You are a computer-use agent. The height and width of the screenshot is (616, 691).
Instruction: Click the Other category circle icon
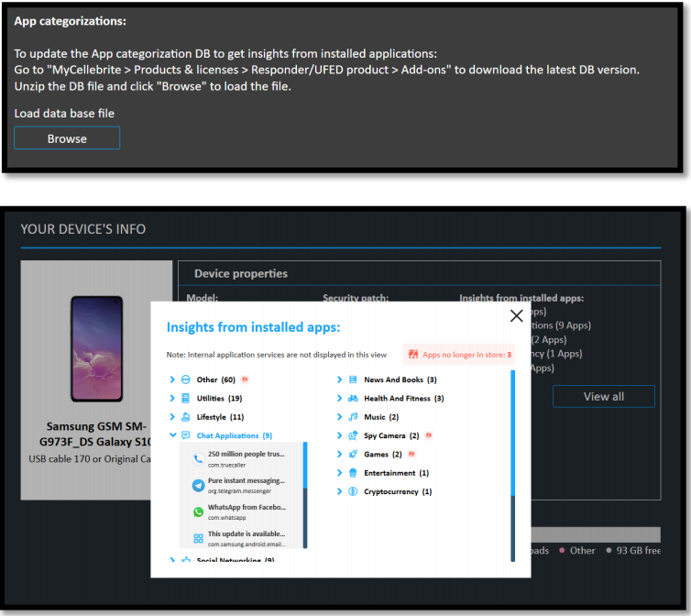186,379
